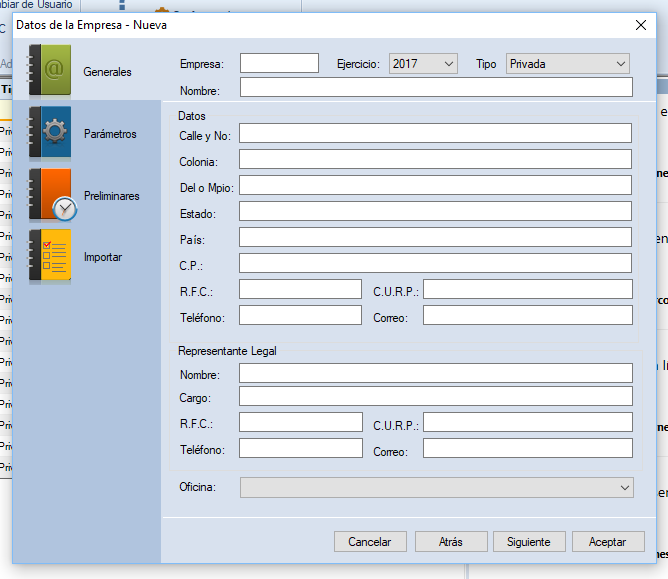The width and height of the screenshot is (668, 579).
Task: Select the Importar section label
Action: point(103,257)
